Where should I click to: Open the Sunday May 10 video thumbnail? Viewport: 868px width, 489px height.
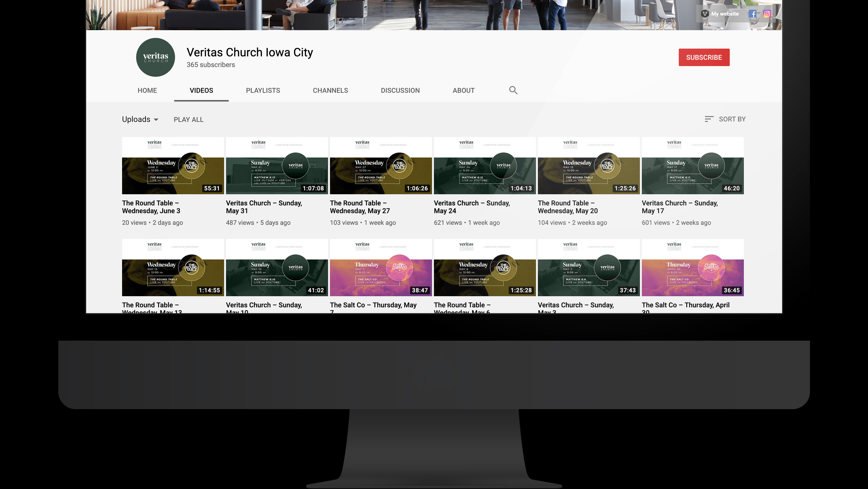277,268
